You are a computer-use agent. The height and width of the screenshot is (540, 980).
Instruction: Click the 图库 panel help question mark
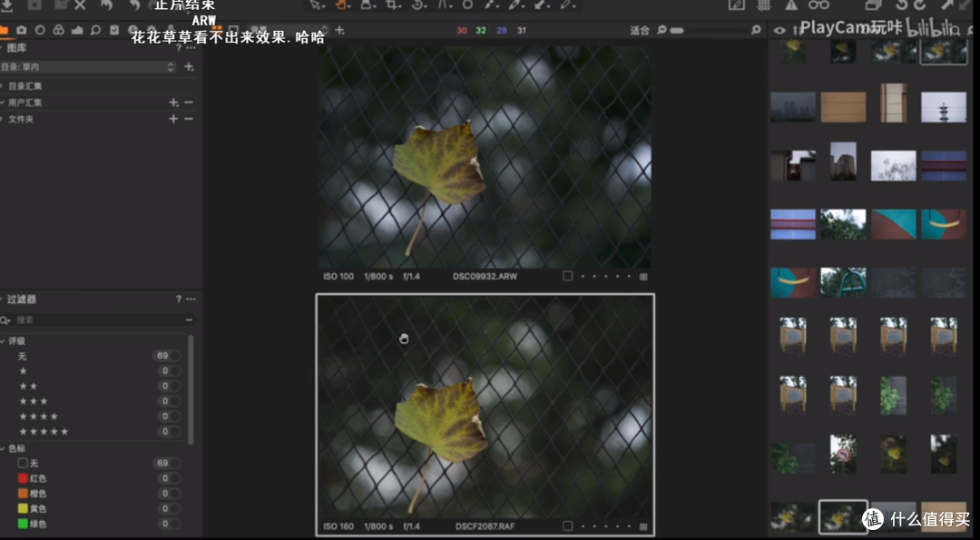click(x=179, y=48)
